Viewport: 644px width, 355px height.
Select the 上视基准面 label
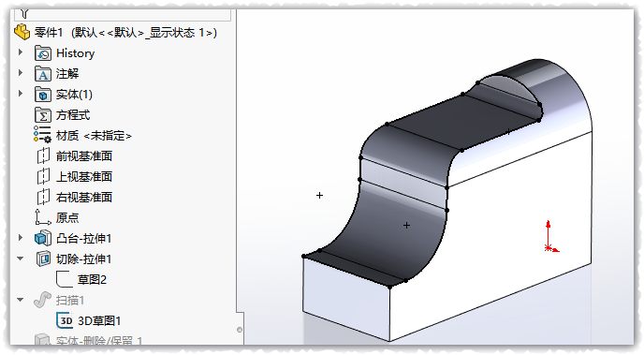pos(84,177)
